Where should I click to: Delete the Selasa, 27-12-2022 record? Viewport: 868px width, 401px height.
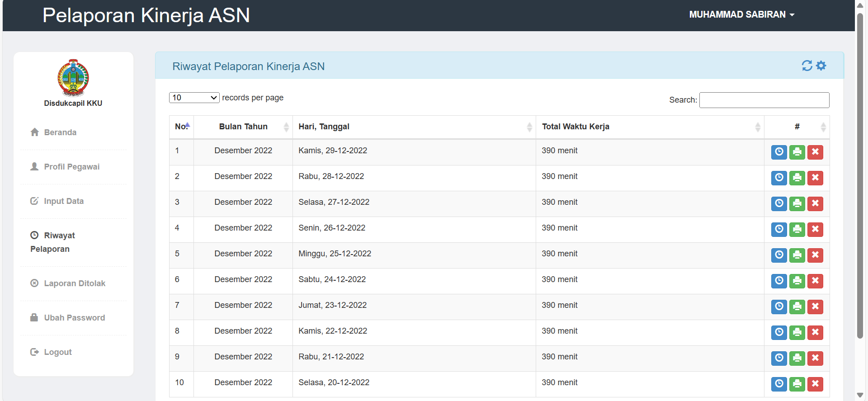tap(815, 204)
